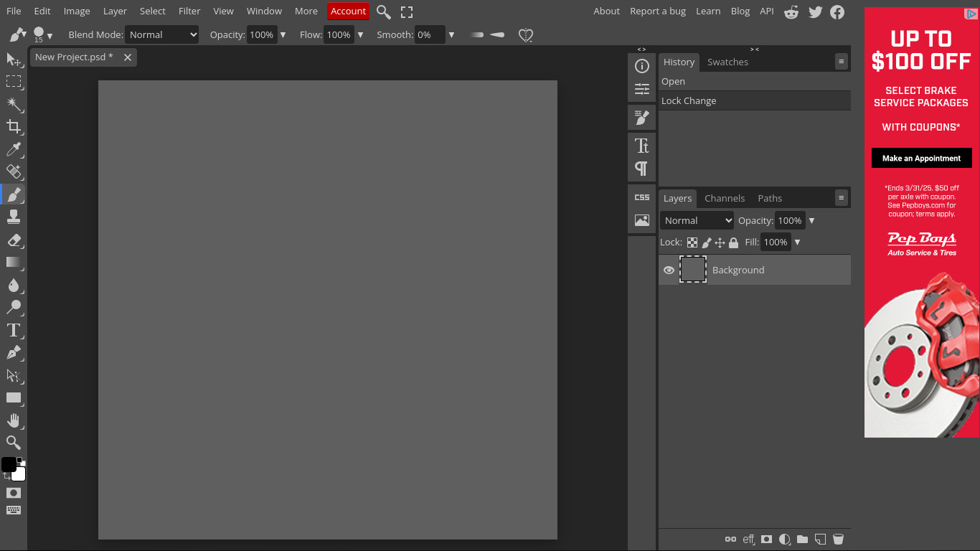The height and width of the screenshot is (551, 980).
Task: Switch to the Paths tab
Action: [x=770, y=198]
